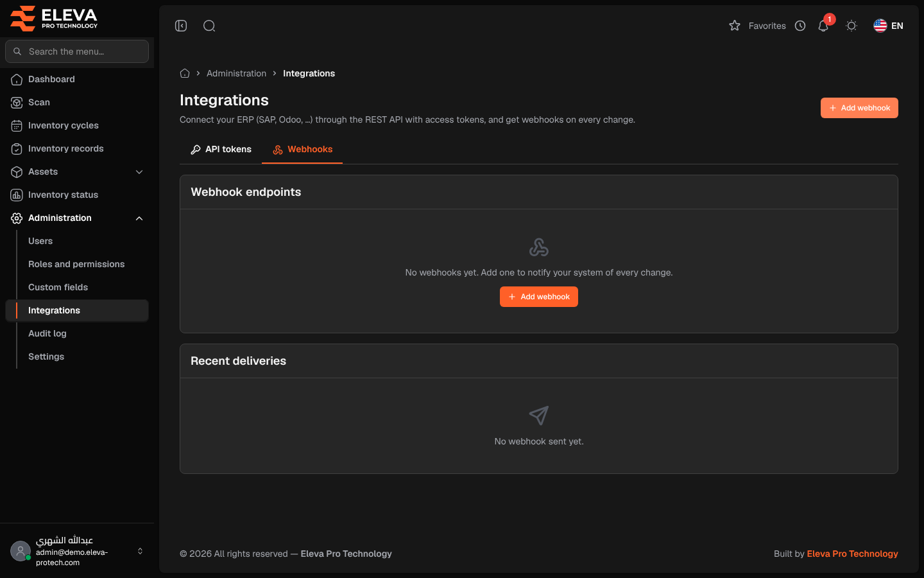Click the Scan icon in sidebar
This screenshot has width=924, height=578.
17,102
